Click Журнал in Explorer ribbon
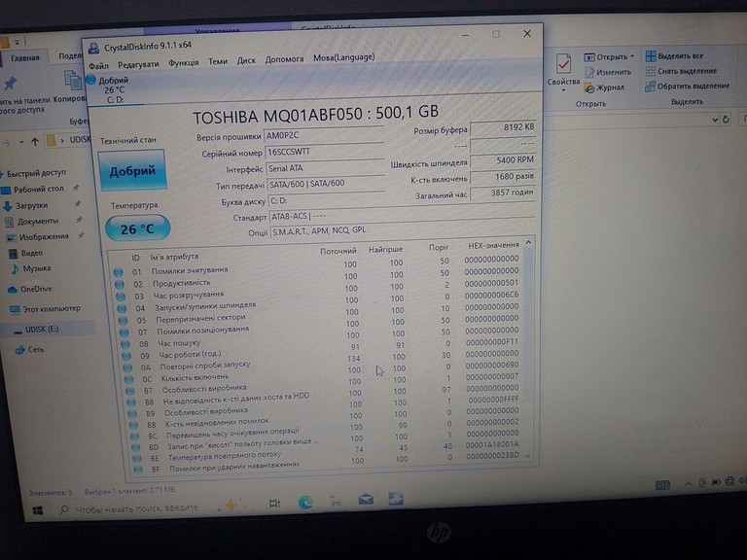Screen dimensions: 747x560 [604, 87]
